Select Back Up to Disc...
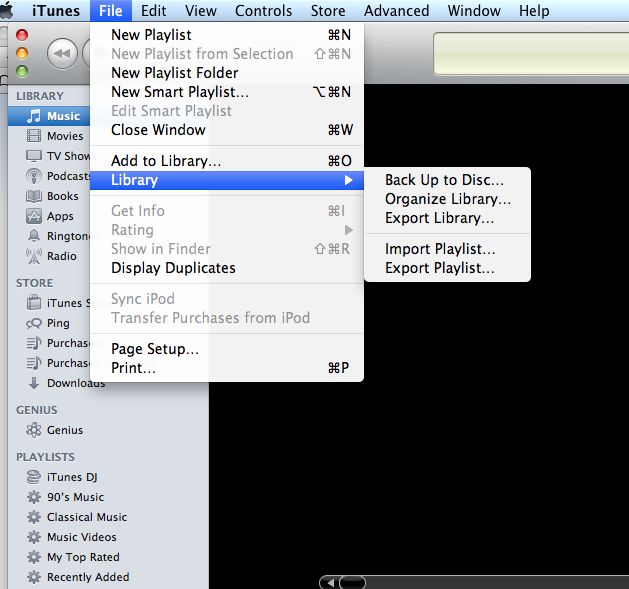Image resolution: width=629 pixels, height=589 pixels. tap(447, 180)
